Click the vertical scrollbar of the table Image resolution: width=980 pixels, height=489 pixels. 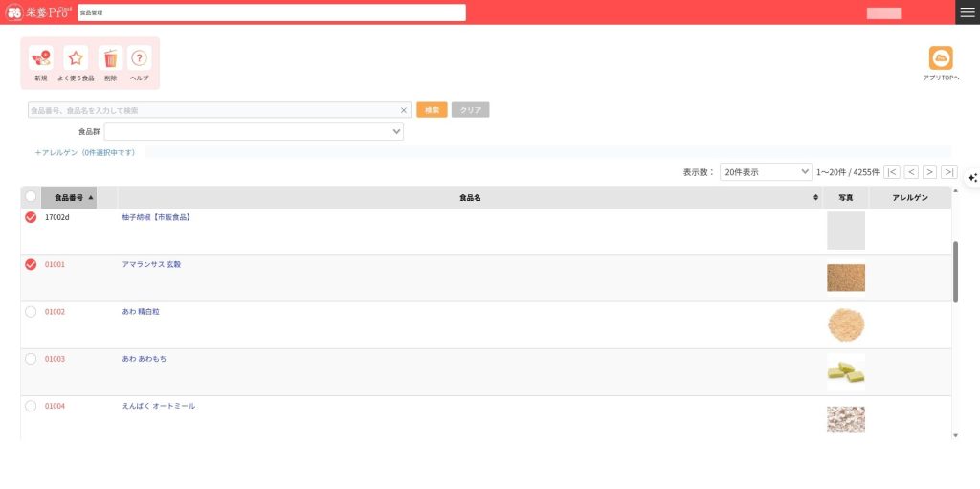[955, 272]
